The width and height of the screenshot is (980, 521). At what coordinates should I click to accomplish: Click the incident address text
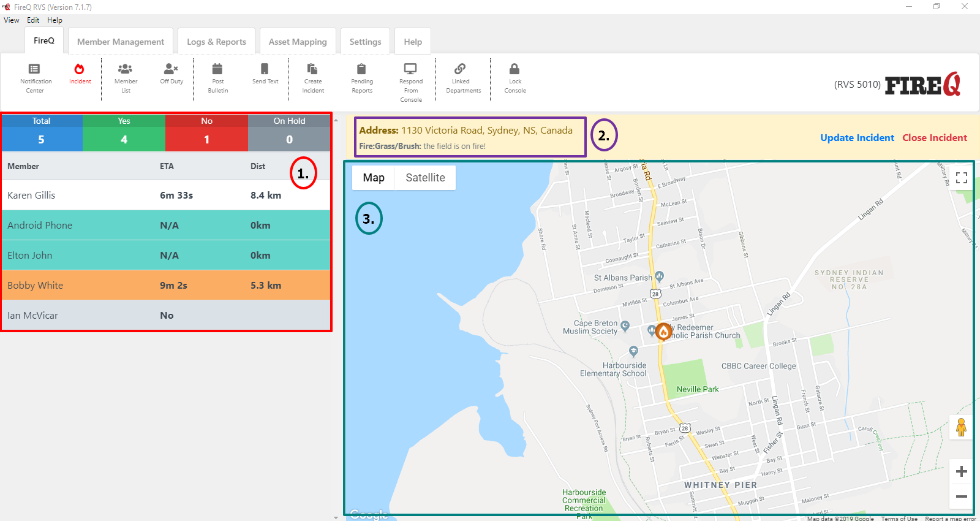(466, 130)
